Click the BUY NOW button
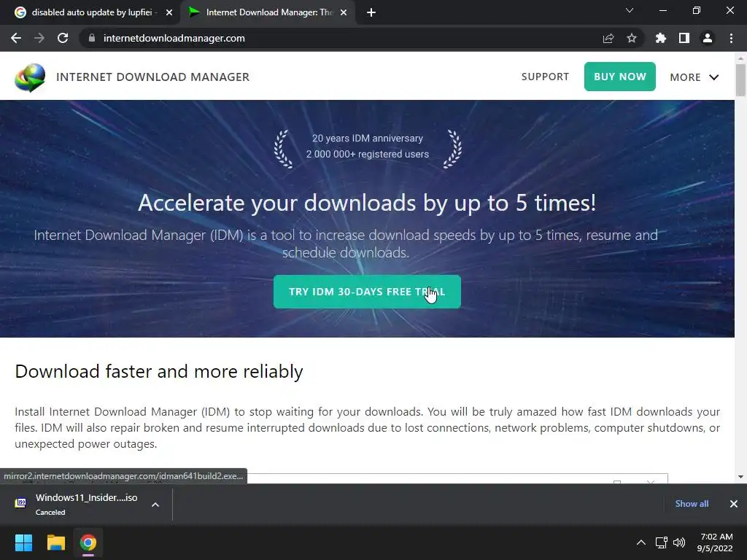The height and width of the screenshot is (560, 747). point(620,77)
